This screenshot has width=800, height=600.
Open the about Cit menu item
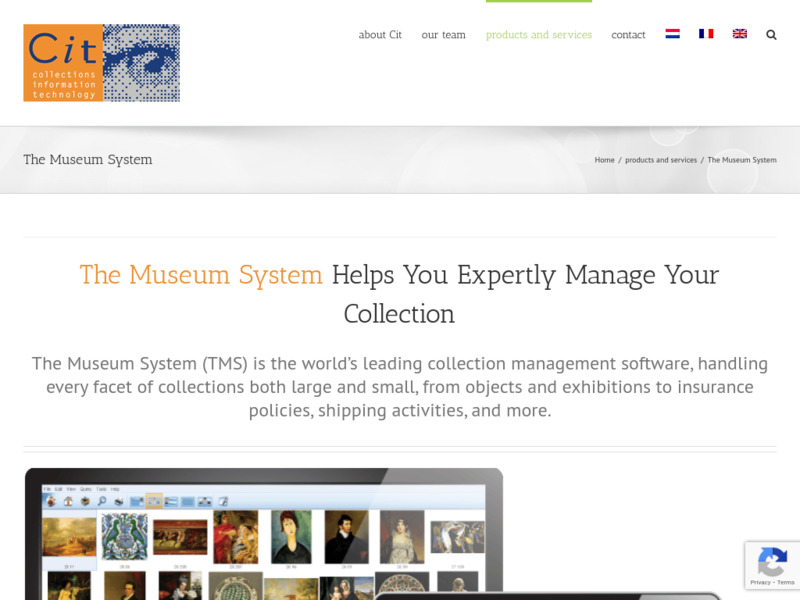coord(380,35)
